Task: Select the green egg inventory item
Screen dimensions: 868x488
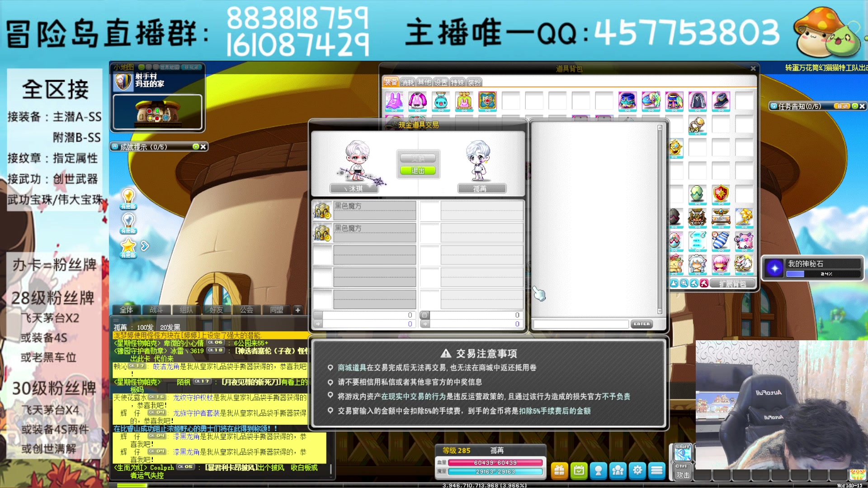Action: point(698,194)
